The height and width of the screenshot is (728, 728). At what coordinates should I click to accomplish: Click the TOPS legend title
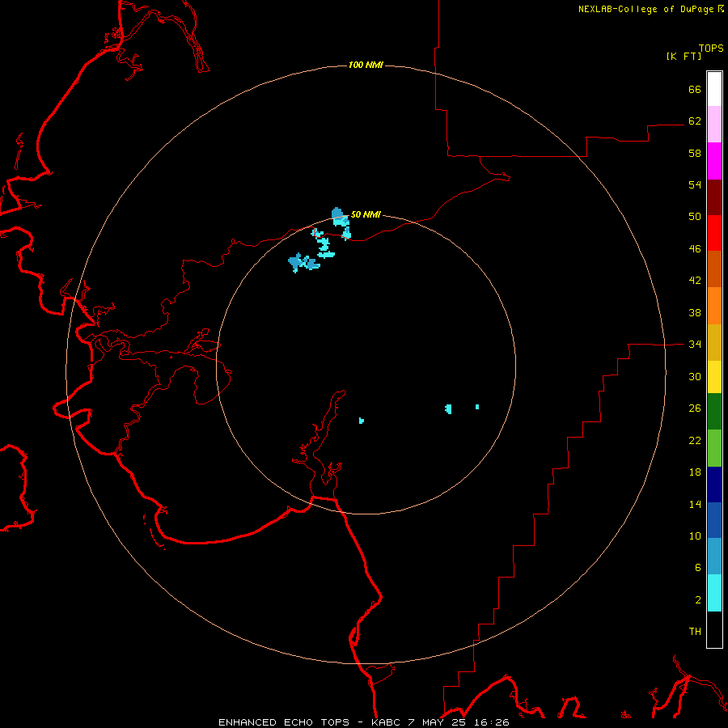(x=711, y=49)
